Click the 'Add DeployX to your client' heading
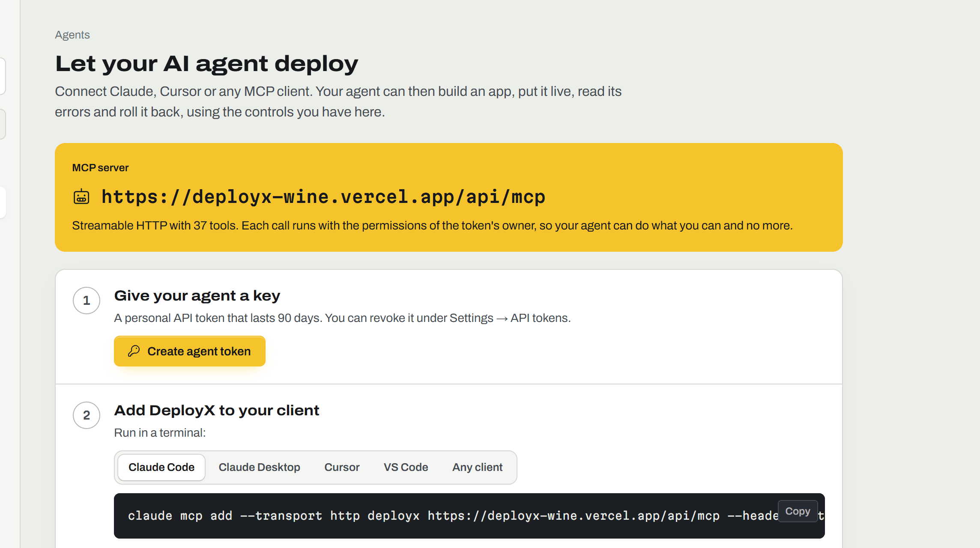Viewport: 980px width, 548px height. (216, 410)
